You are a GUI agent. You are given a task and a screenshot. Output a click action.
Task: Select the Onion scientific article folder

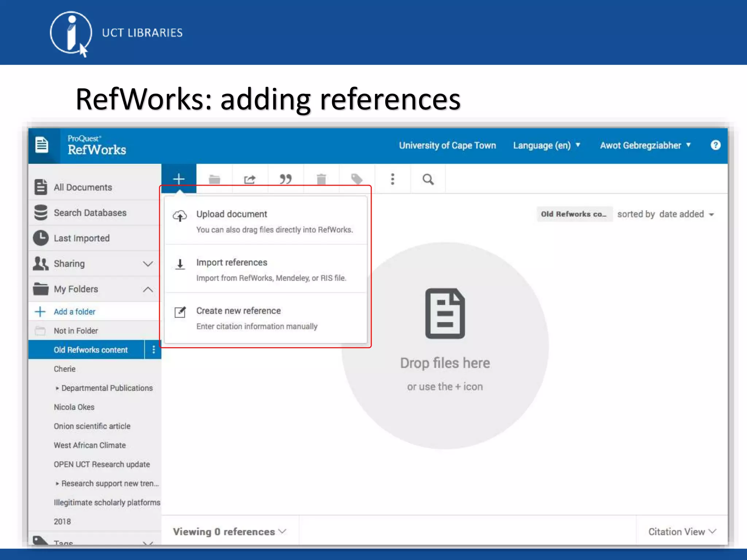pos(92,426)
